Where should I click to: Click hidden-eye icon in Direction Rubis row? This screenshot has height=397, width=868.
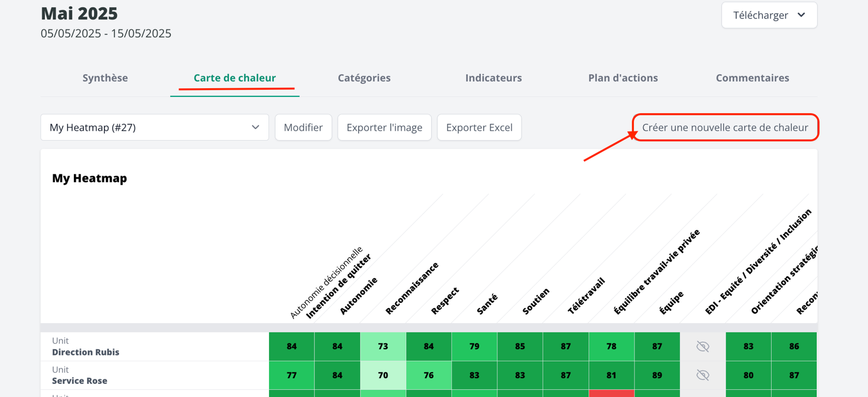[x=703, y=347]
